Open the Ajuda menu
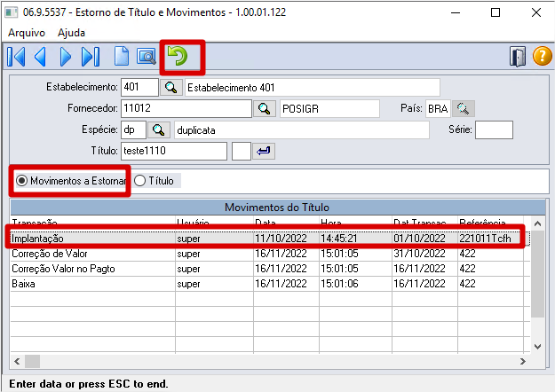Viewport: 555px width, 392px height. [x=71, y=33]
